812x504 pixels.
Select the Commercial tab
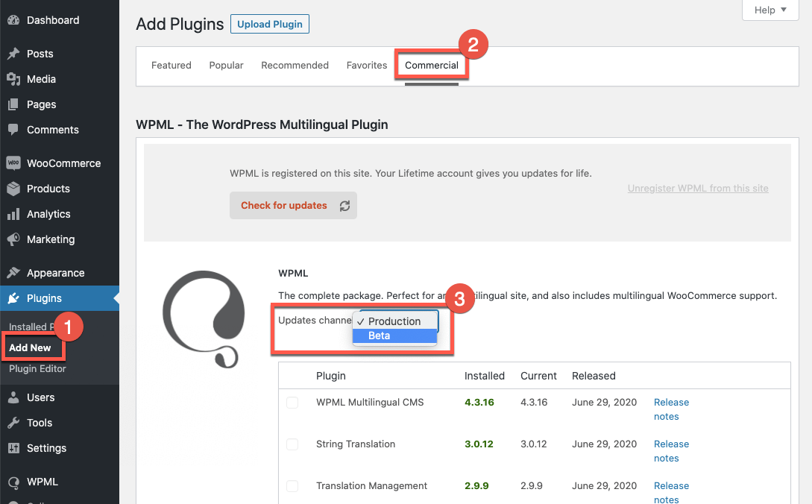pos(432,66)
